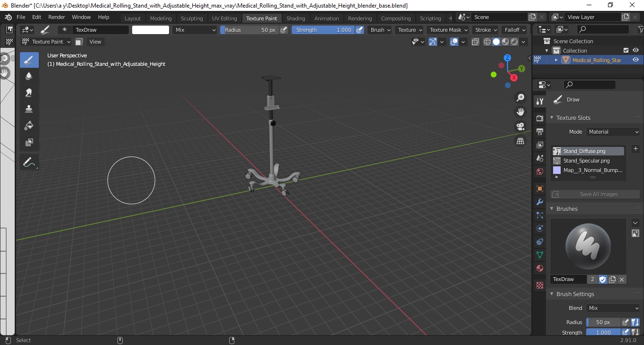Select the Annotate tool
This screenshot has width=644, height=345.
point(29,162)
